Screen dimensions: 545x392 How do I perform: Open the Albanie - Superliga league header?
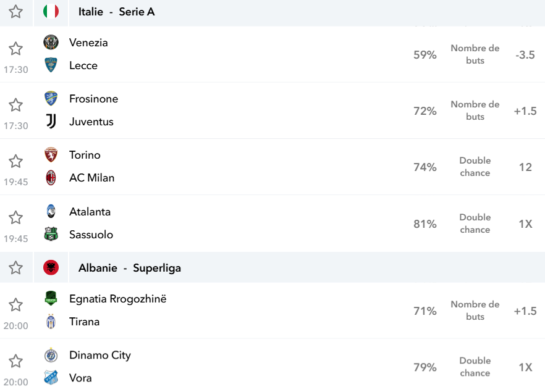click(130, 268)
